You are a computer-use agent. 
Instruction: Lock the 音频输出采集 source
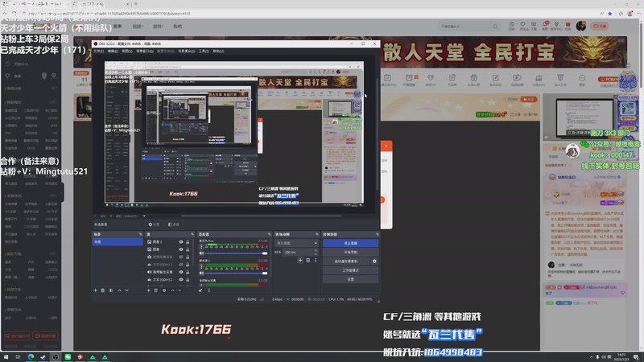click(x=188, y=272)
